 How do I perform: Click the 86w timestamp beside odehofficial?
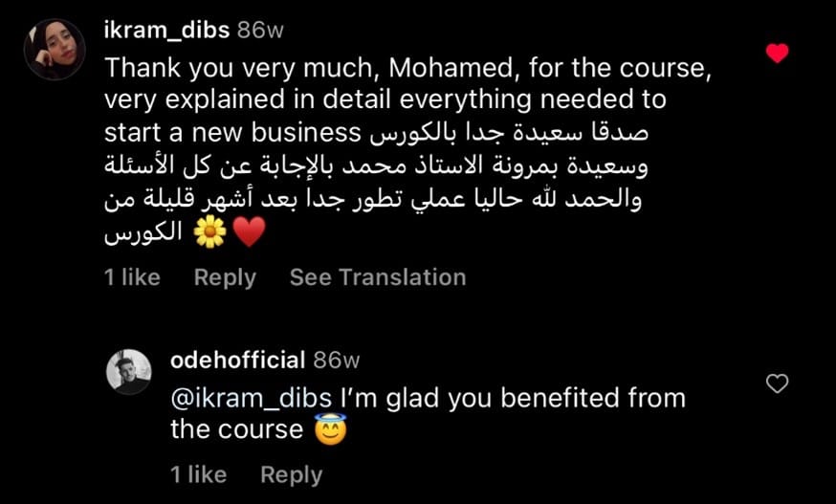pyautogui.click(x=336, y=361)
